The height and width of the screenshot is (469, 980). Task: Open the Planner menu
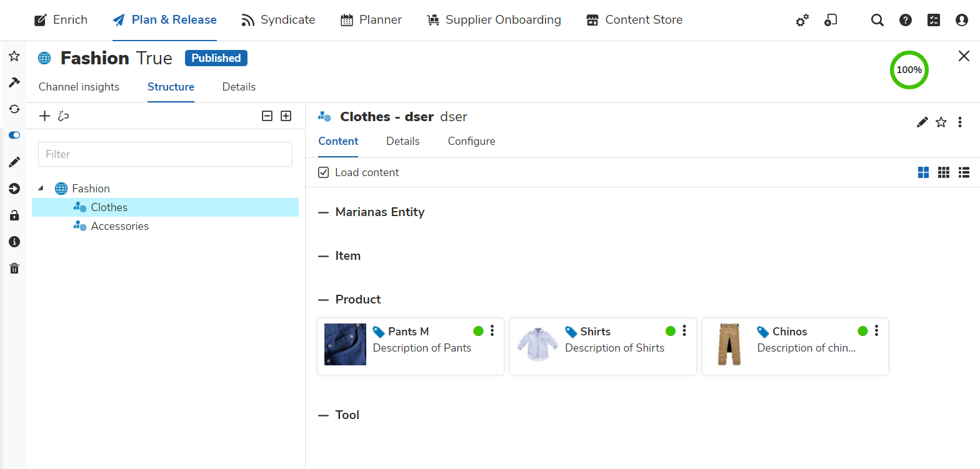tap(371, 20)
